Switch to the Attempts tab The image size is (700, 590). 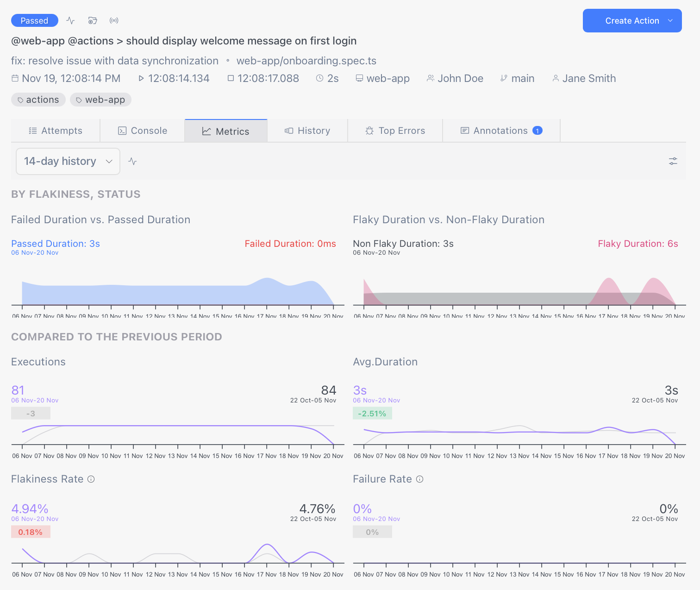(56, 131)
